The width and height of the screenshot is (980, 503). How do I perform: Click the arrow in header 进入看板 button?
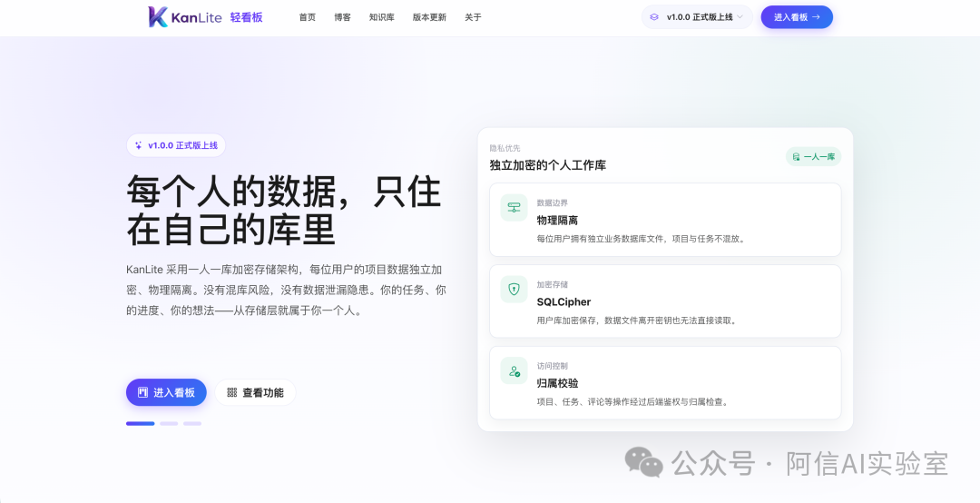click(817, 17)
